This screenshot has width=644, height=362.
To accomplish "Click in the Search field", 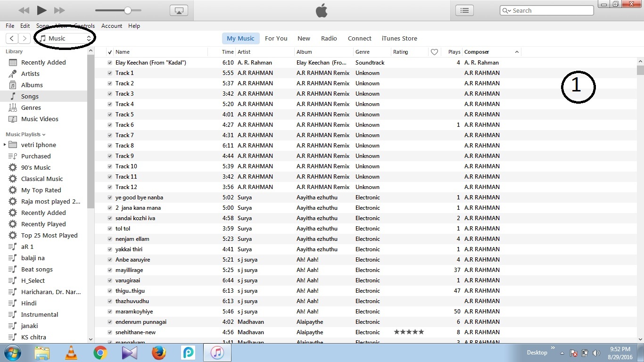I will 546,10.
